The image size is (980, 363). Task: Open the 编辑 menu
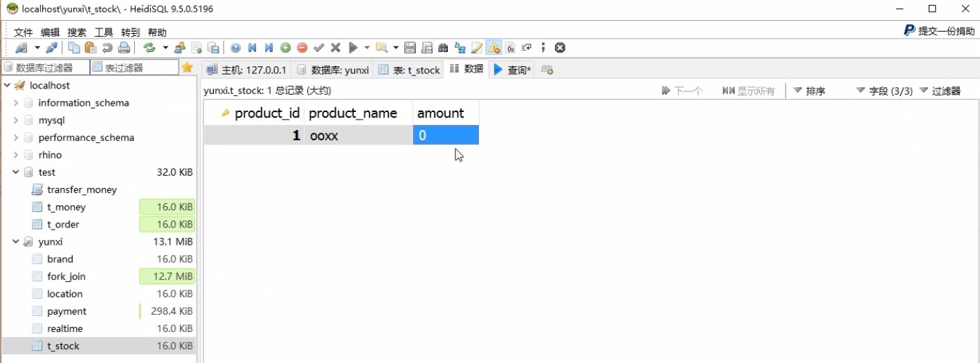pyautogui.click(x=51, y=32)
